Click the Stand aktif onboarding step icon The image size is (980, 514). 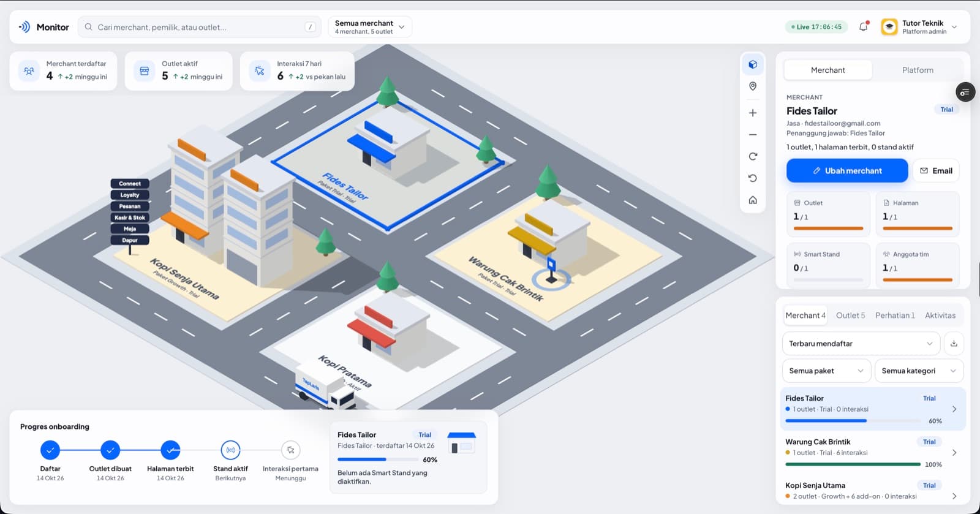pyautogui.click(x=230, y=450)
